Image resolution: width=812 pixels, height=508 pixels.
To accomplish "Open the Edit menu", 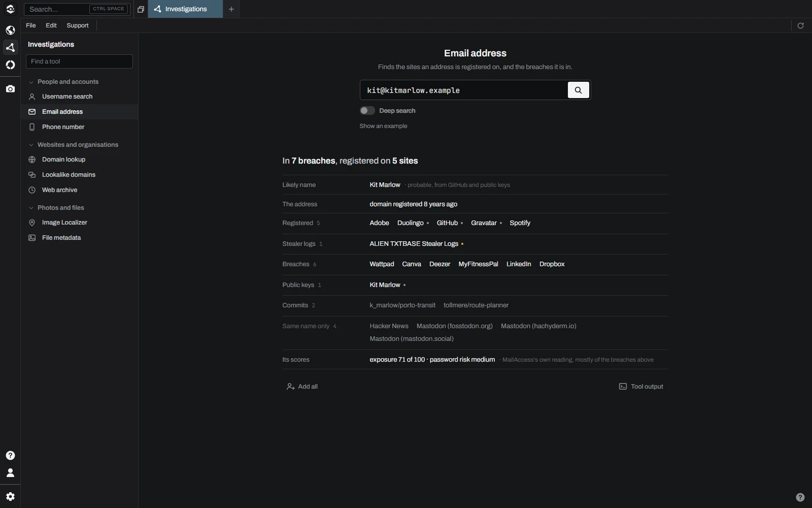I will point(51,25).
